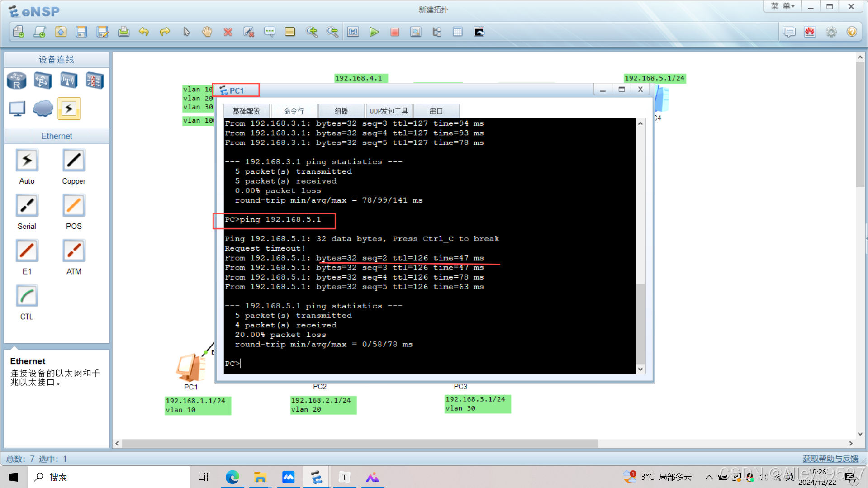The height and width of the screenshot is (488, 868).
Task: Open the 菜单 dropdown menu
Action: (783, 6)
